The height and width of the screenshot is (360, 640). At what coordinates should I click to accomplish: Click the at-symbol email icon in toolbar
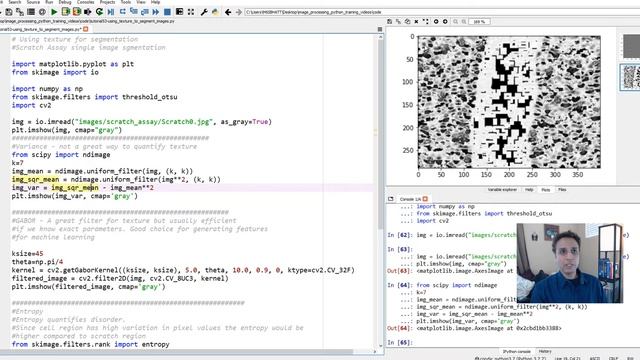42,12
